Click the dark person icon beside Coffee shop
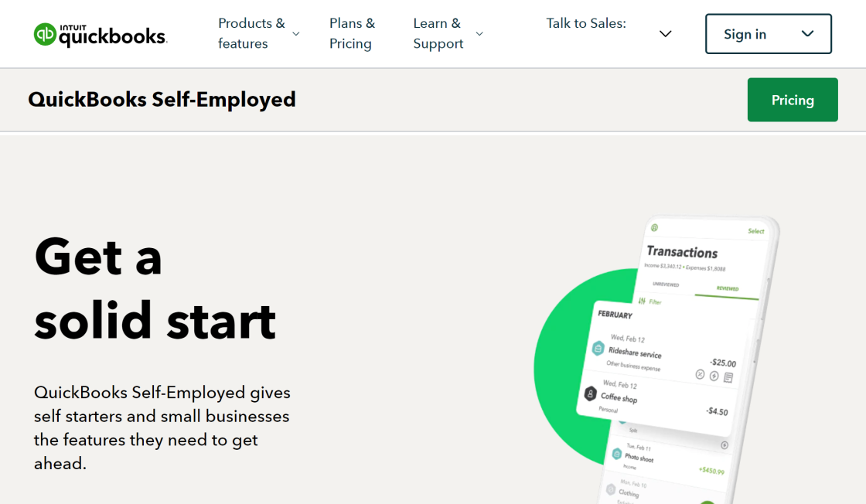This screenshot has height=504, width=866. [591, 393]
